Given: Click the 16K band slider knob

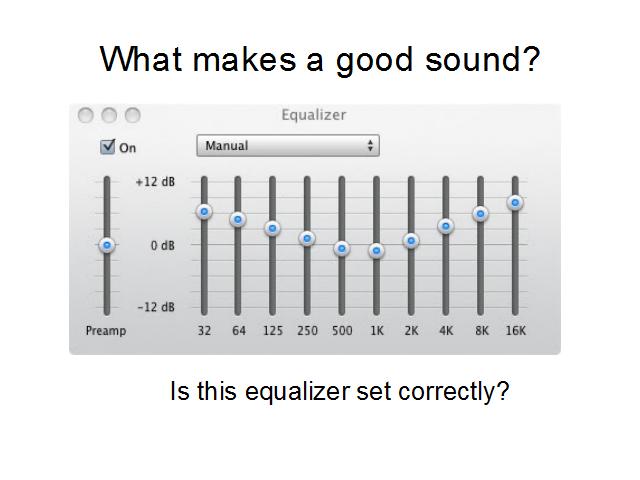Looking at the screenshot, I should [x=515, y=202].
